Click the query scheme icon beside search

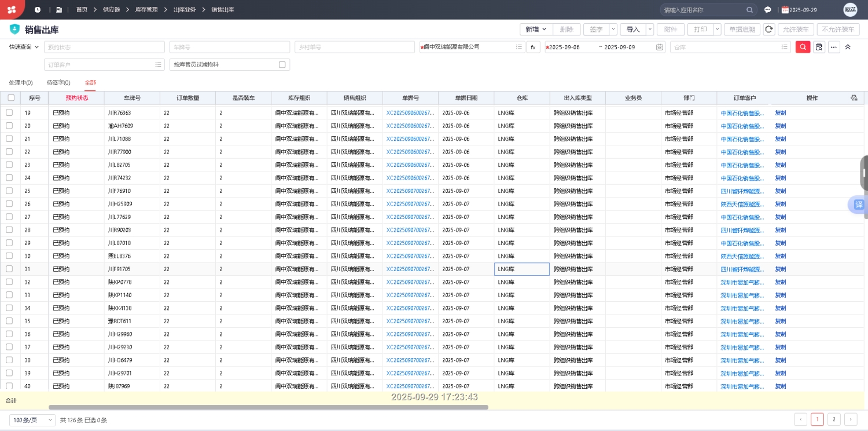[819, 47]
